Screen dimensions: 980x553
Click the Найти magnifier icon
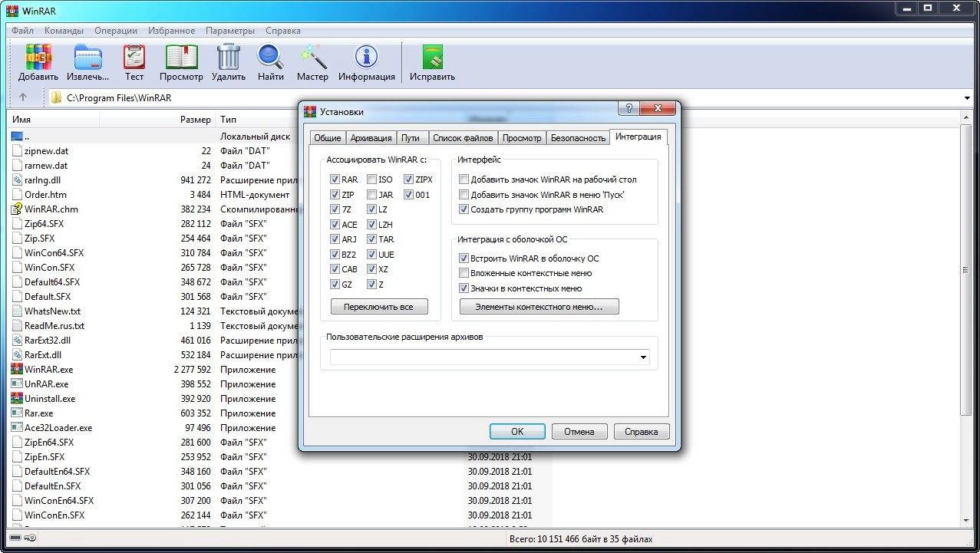[270, 58]
